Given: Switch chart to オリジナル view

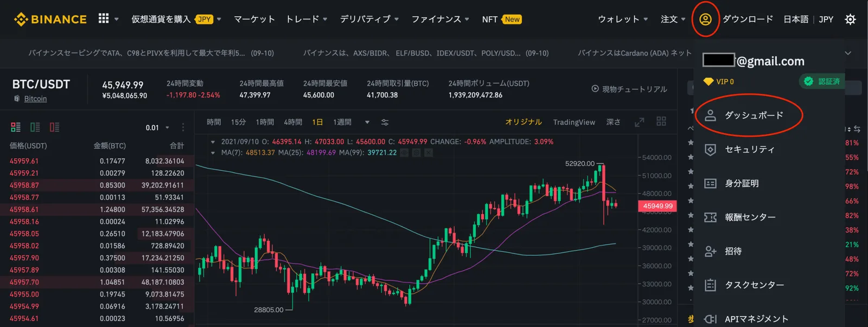Looking at the screenshot, I should coord(524,122).
